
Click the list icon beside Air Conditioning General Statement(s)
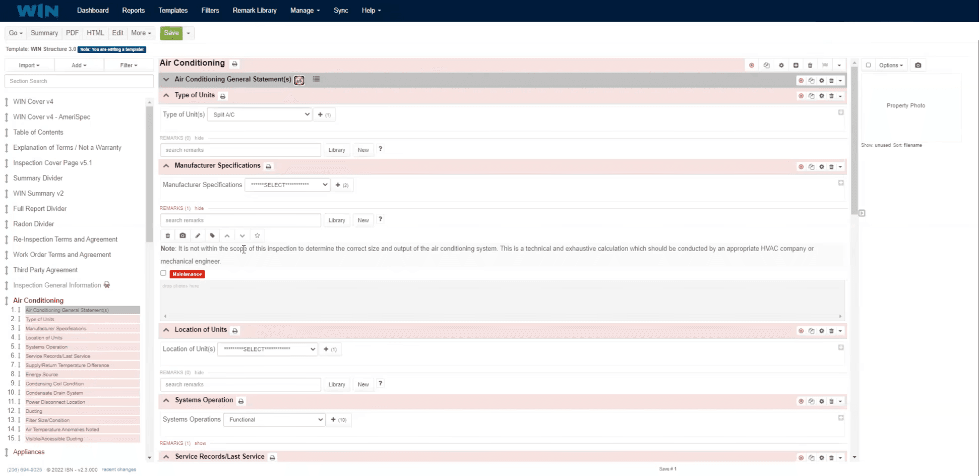[x=316, y=79]
